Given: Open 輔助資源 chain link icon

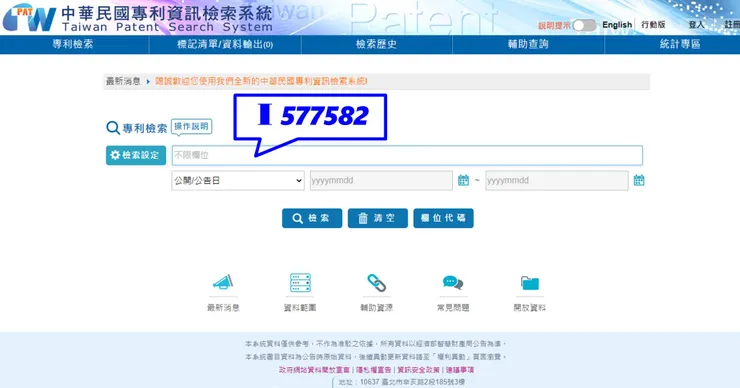Looking at the screenshot, I should coord(377,283).
